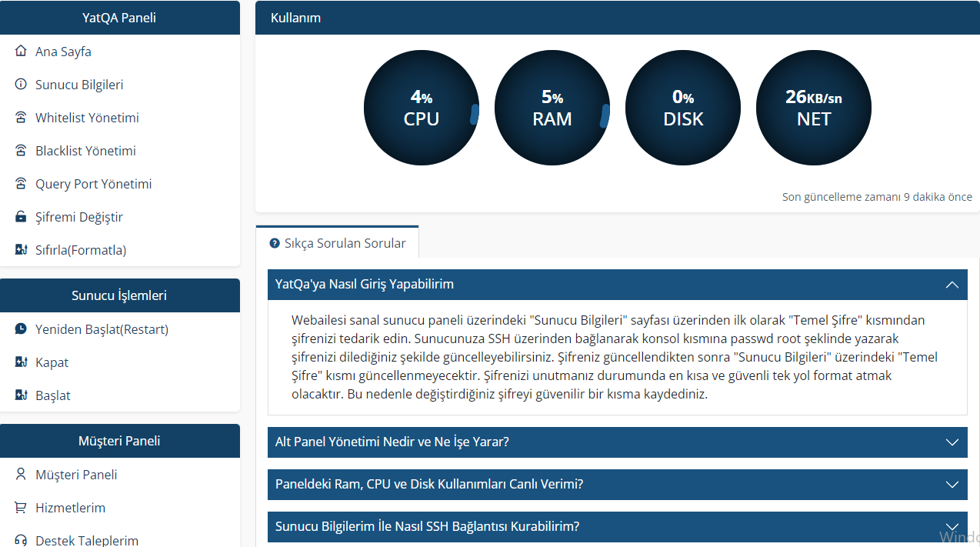Image resolution: width=980 pixels, height=547 pixels.
Task: Select the Sıkça Sorulan Sorular tab
Action: [338, 242]
